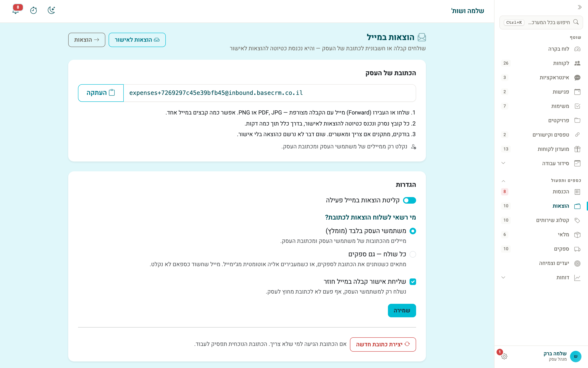Toggle dark mode moon icon
Viewport: 588px width, 368px height.
[x=51, y=10]
